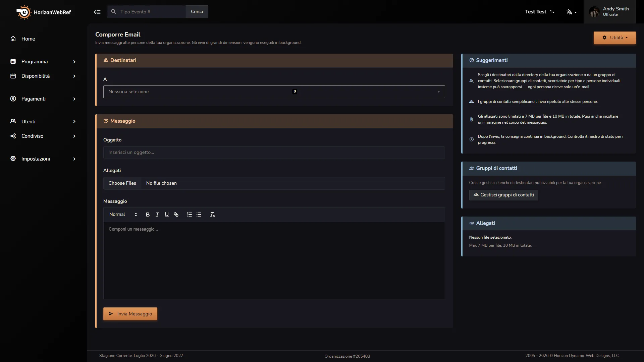Image resolution: width=644 pixels, height=362 pixels.
Task: Send with the Invia Messaggio button
Action: click(130, 314)
